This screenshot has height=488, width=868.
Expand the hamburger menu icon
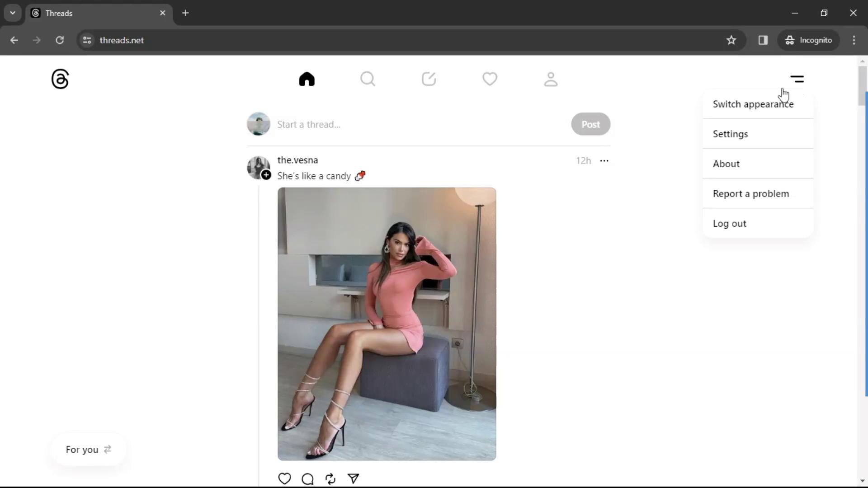pos(797,79)
